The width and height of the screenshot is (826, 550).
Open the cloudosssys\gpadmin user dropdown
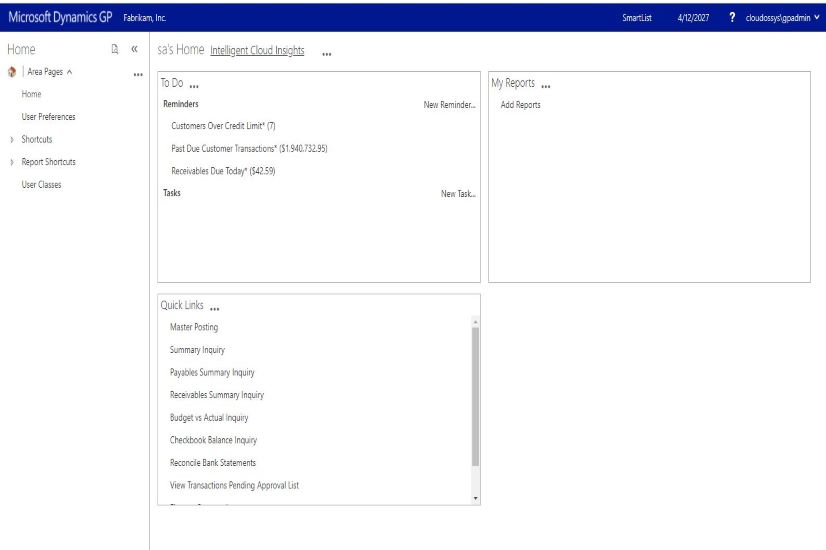coord(782,17)
